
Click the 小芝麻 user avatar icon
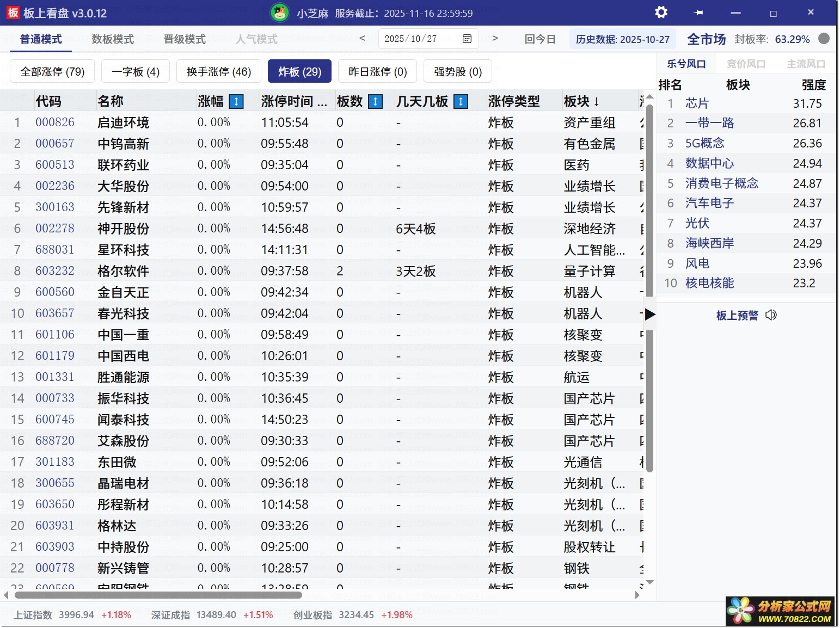[x=280, y=13]
